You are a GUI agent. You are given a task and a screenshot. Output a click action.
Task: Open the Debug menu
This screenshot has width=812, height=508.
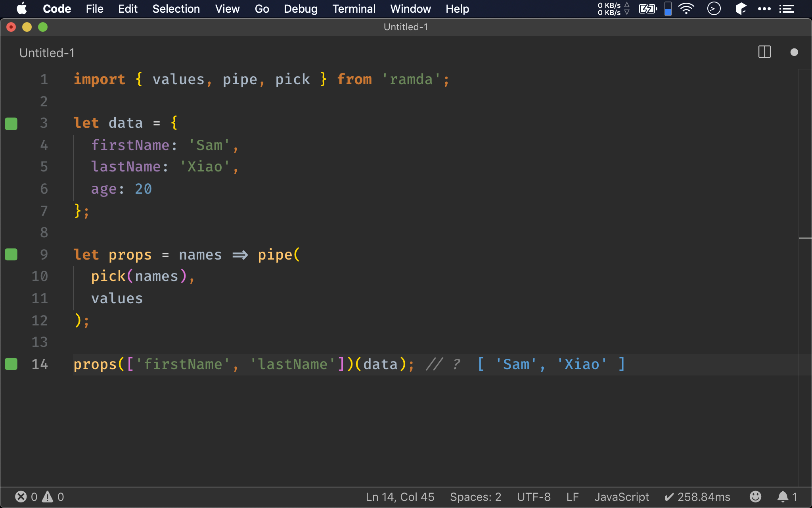tap(301, 9)
